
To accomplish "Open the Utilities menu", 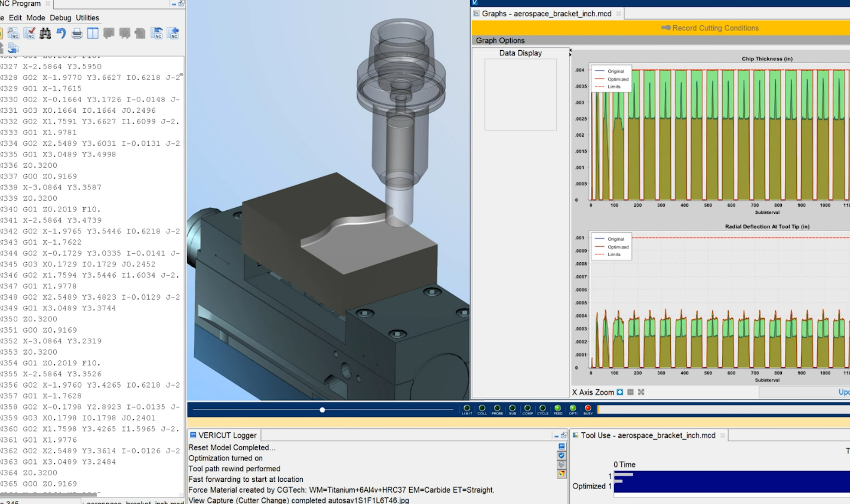I will tap(87, 18).
